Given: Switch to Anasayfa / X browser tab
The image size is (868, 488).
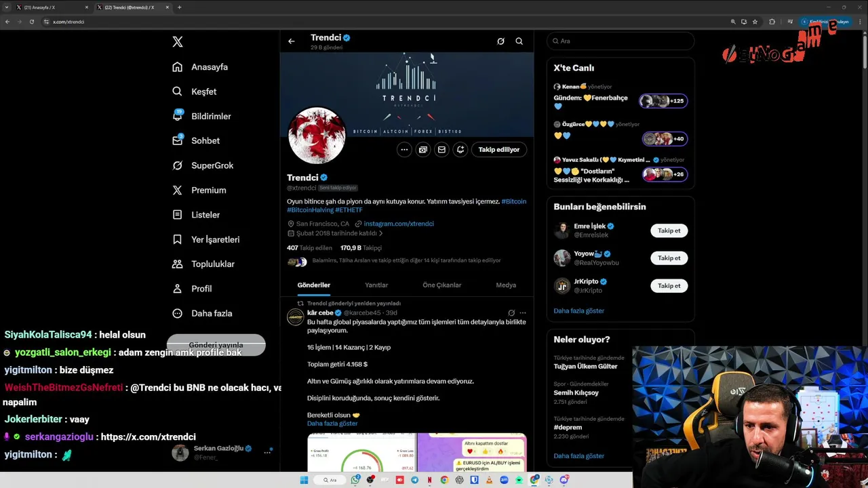Looking at the screenshot, I should pos(53,7).
